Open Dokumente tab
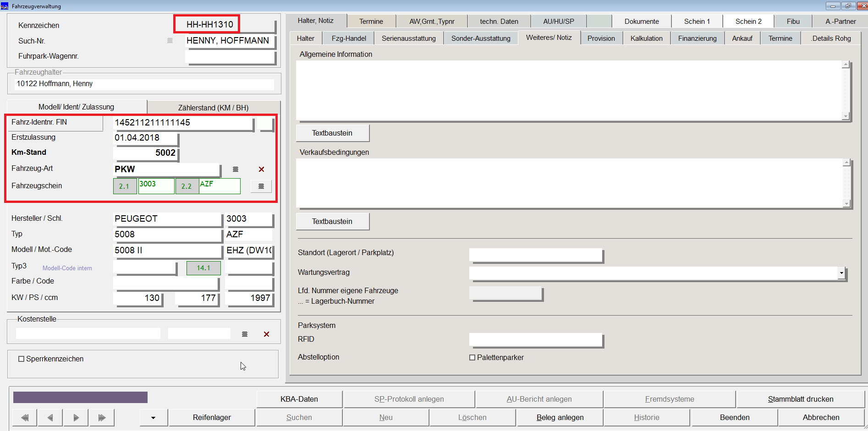The width and height of the screenshot is (868, 431). [642, 22]
